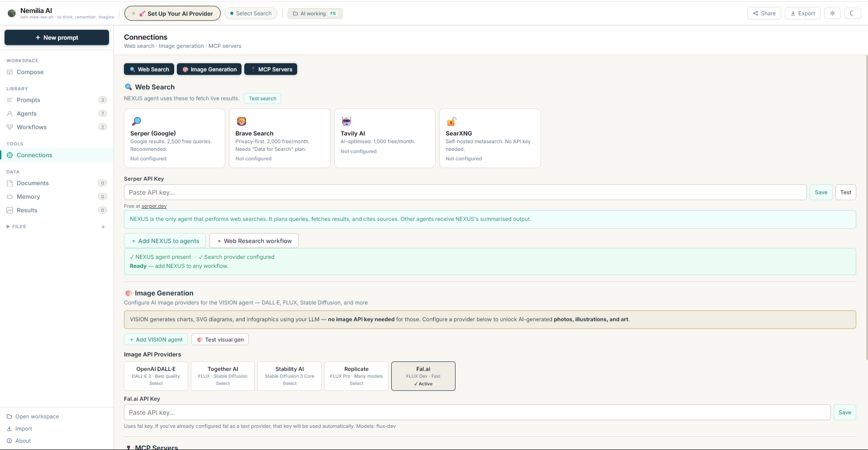868x450 pixels.
Task: Select the Stability AI provider
Action: click(289, 376)
